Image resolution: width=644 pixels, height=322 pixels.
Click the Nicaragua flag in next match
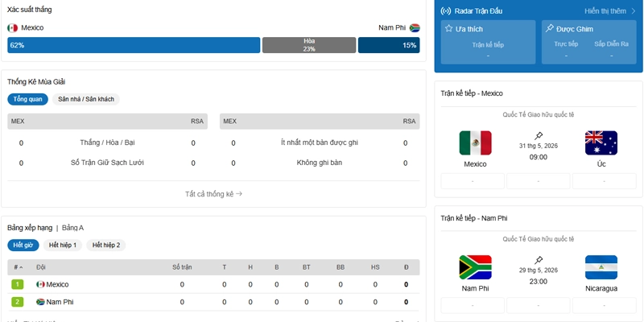[601, 267]
